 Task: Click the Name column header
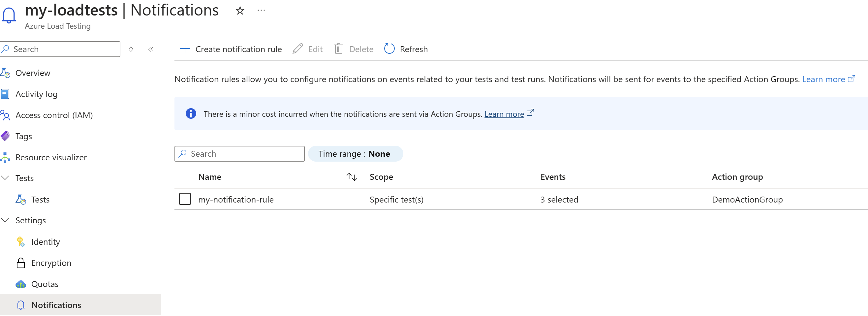pos(210,177)
